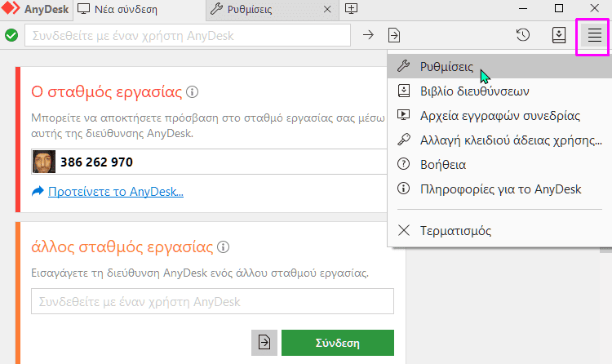This screenshot has width=612, height=364.
Task: Maximize the AnyDesk window
Action: 559,8
